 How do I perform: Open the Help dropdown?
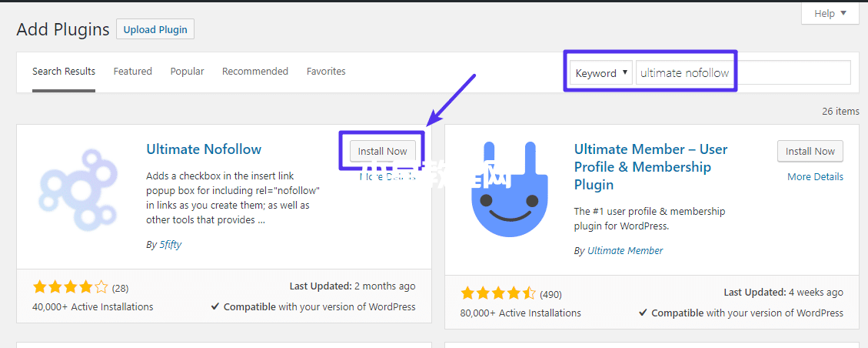(x=830, y=13)
